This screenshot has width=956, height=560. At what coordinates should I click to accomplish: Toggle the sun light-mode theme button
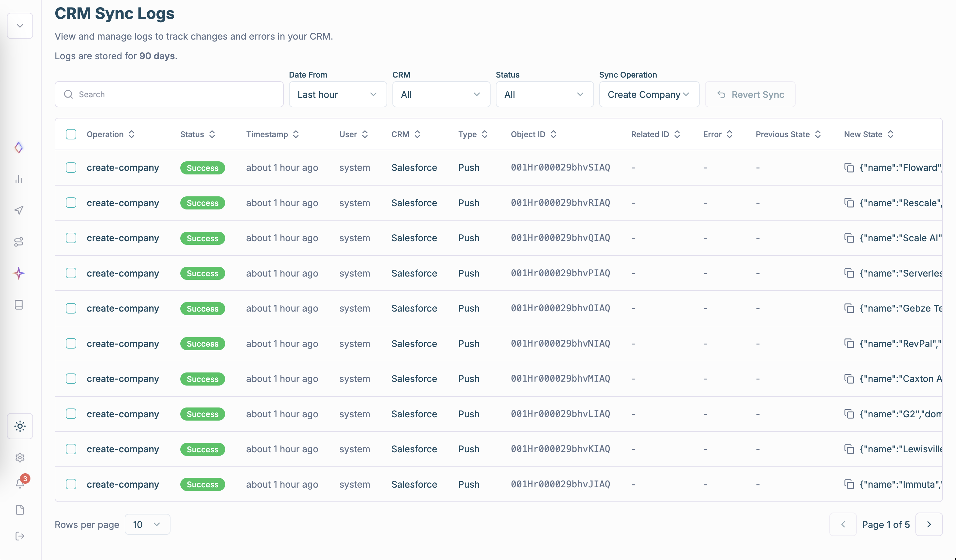pos(20,426)
